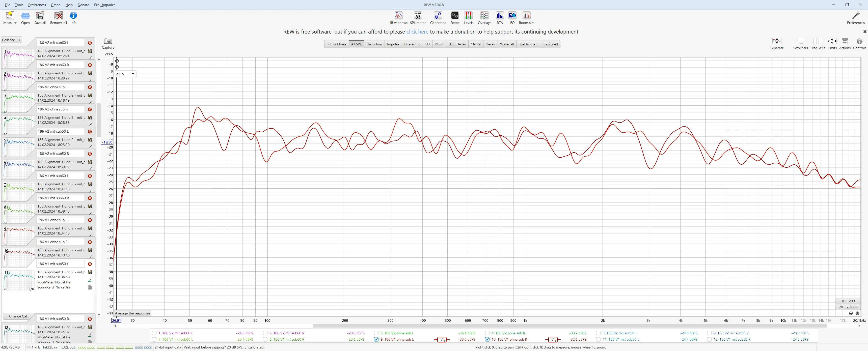Open the Spectrogram tab

[528, 44]
